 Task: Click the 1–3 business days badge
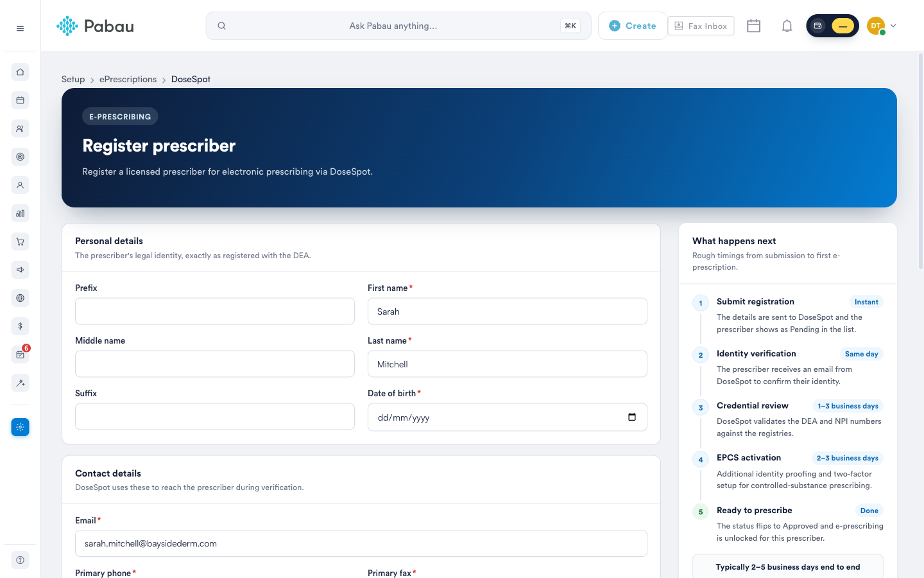point(848,406)
